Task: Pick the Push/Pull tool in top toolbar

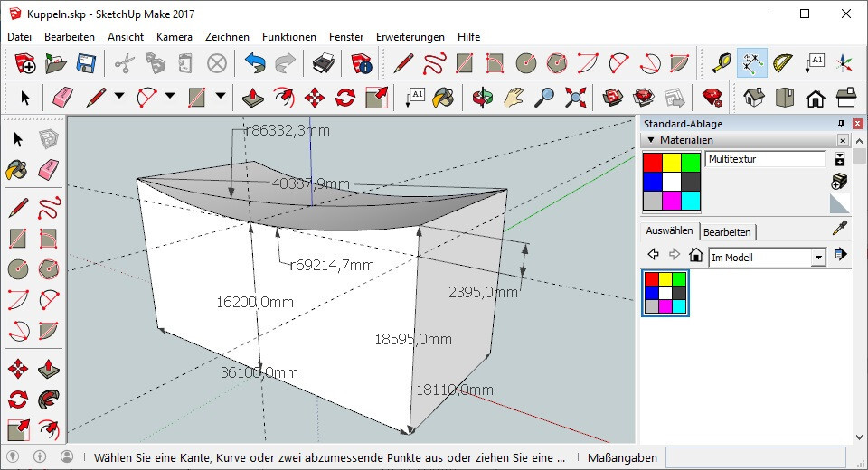Action: click(x=253, y=98)
